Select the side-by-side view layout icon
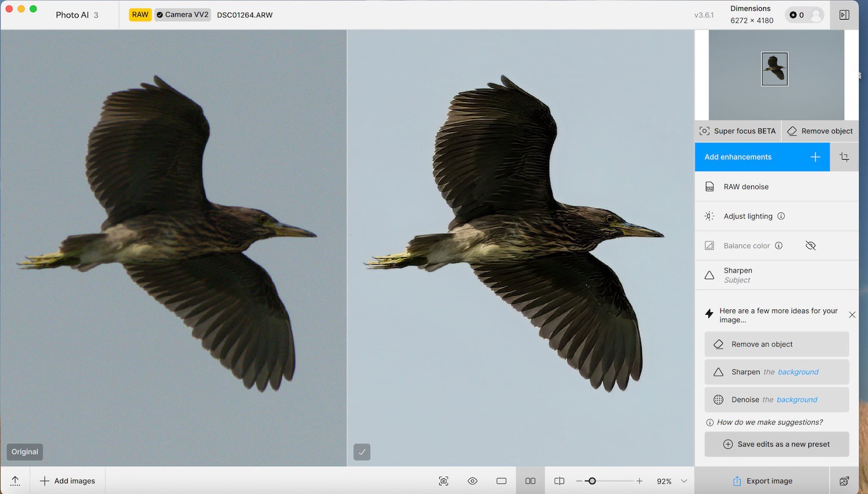The height and width of the screenshot is (494, 868). [530, 481]
